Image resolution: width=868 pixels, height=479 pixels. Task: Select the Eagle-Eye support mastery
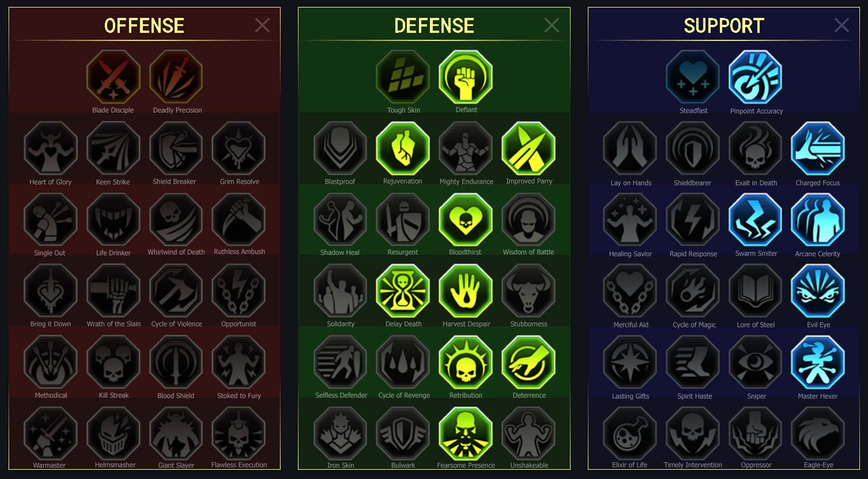(x=818, y=433)
